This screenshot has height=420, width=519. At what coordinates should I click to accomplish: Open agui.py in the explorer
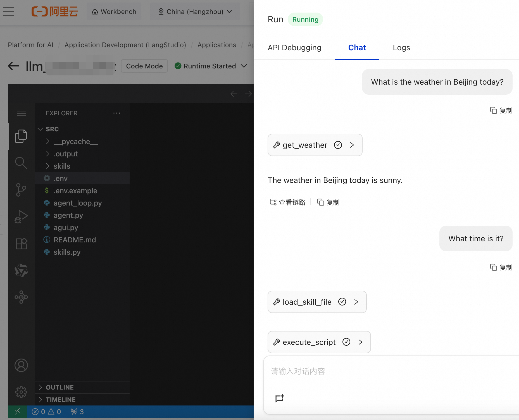[x=82, y=228]
